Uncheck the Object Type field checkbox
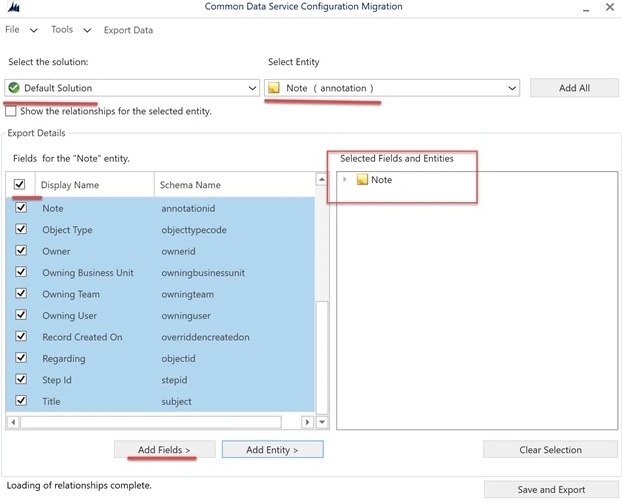The height and width of the screenshot is (503, 622). coord(21,229)
